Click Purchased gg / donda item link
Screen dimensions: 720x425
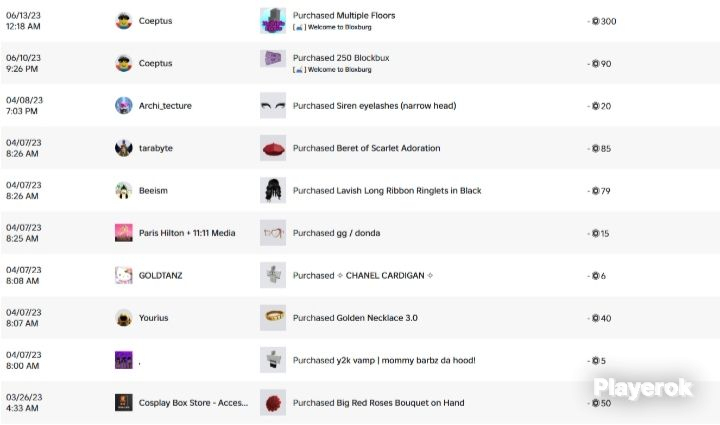(337, 233)
